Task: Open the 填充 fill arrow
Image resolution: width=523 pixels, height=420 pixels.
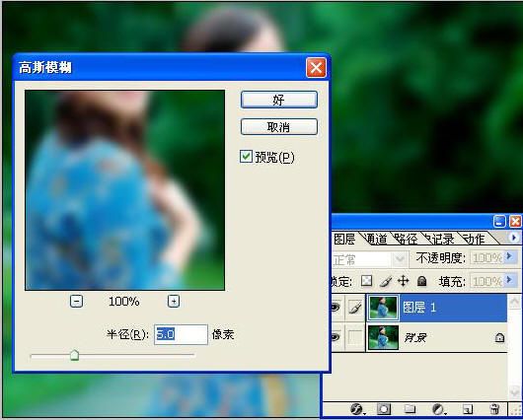Action: 509,280
